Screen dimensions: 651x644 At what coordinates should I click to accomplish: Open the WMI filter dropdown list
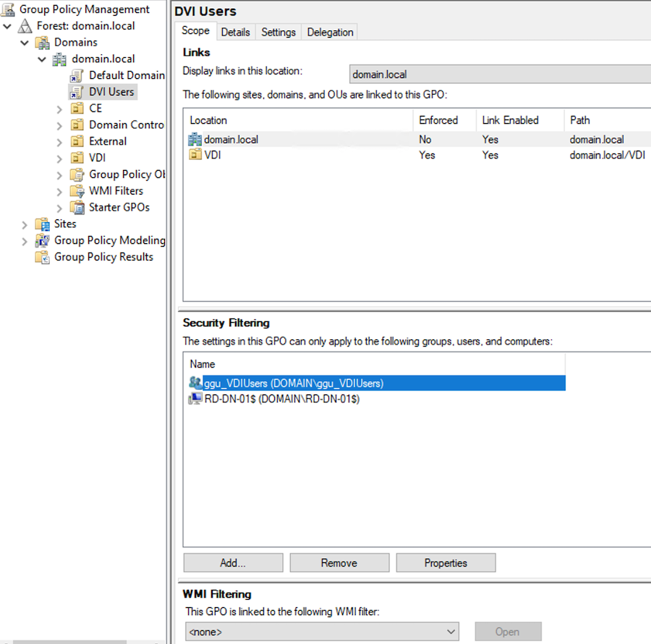click(x=451, y=632)
